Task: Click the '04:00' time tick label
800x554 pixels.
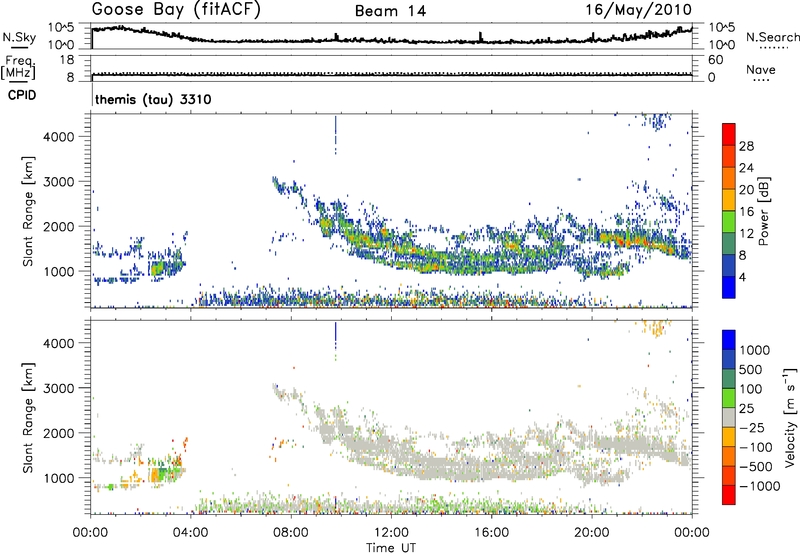Action: 191,533
